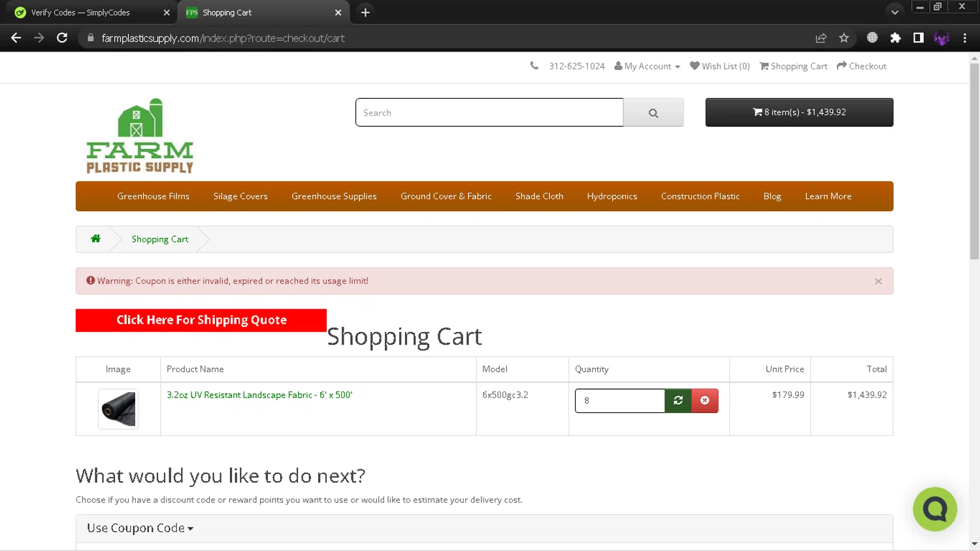The height and width of the screenshot is (551, 980).
Task: Open the green chat bubble widget
Action: pyautogui.click(x=935, y=509)
